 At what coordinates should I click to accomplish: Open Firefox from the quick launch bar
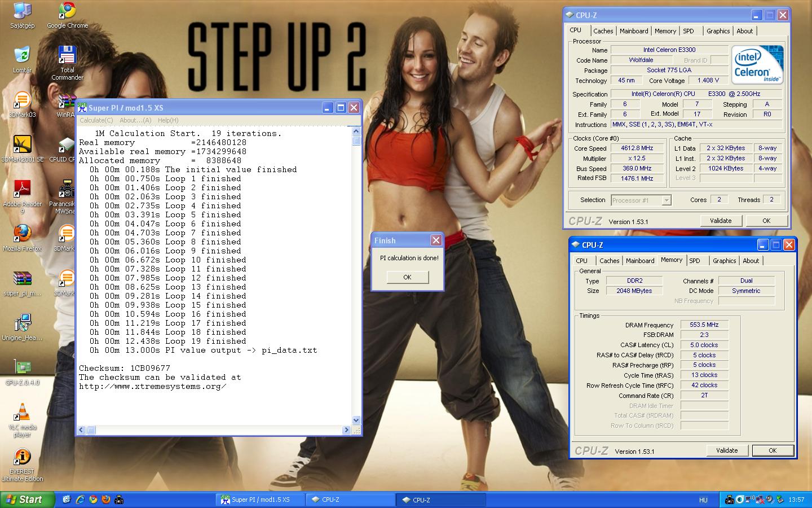point(106,500)
